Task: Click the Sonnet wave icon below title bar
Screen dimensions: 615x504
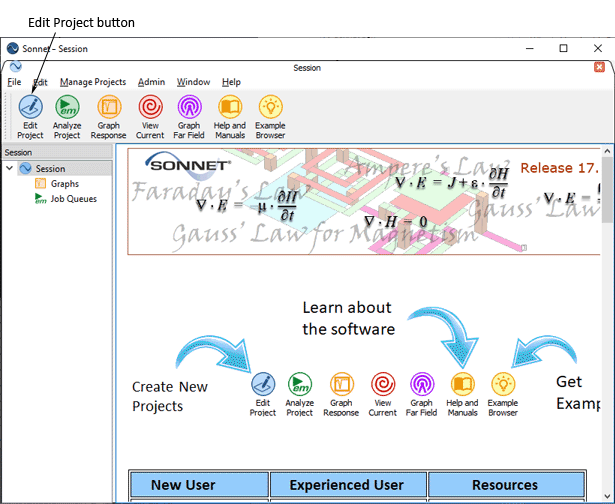Action: click(x=16, y=66)
